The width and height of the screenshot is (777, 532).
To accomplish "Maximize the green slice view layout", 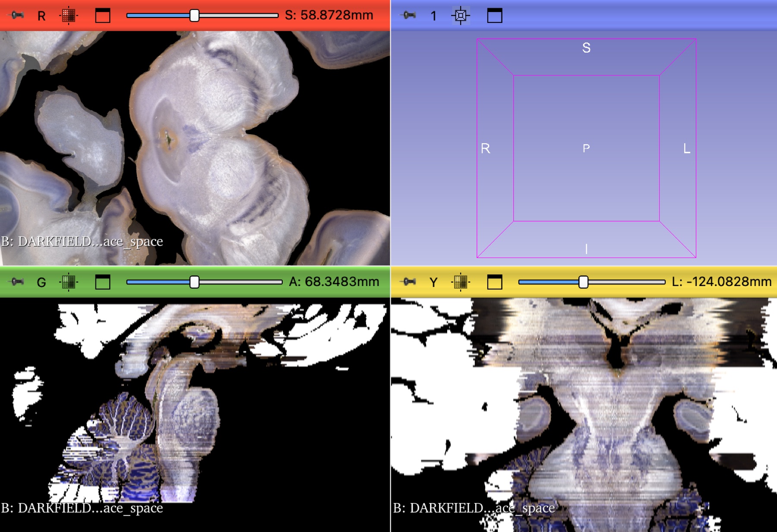I will [x=103, y=282].
